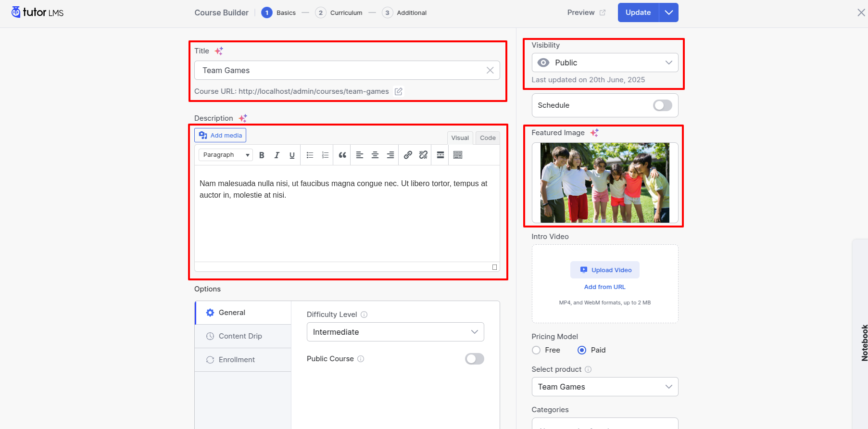Click the edit course URL pencil icon
Viewport: 868px width, 429px height.
click(x=398, y=91)
